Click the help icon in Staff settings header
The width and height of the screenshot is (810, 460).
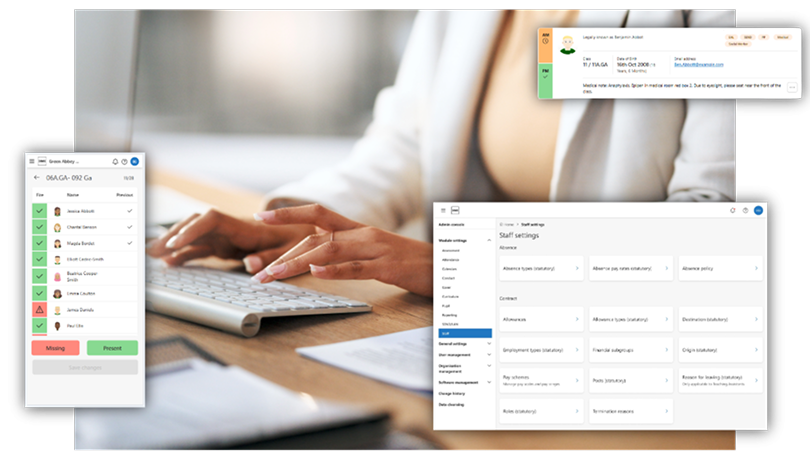pos(745,210)
